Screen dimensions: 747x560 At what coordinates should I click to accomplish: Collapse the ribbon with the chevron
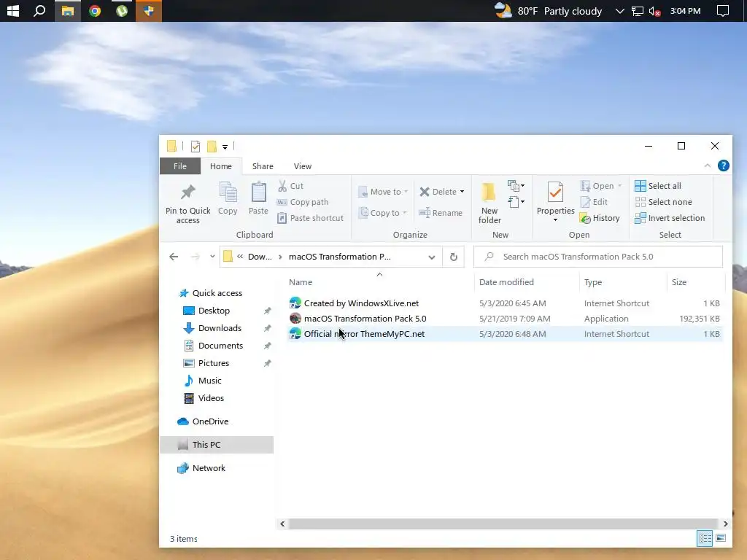pyautogui.click(x=708, y=166)
